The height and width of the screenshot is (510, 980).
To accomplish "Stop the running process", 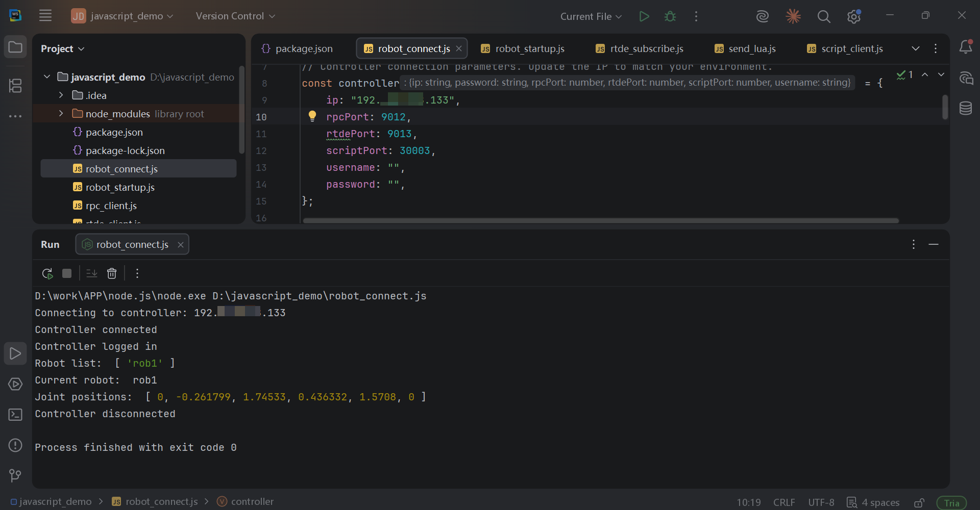I will pyautogui.click(x=67, y=273).
